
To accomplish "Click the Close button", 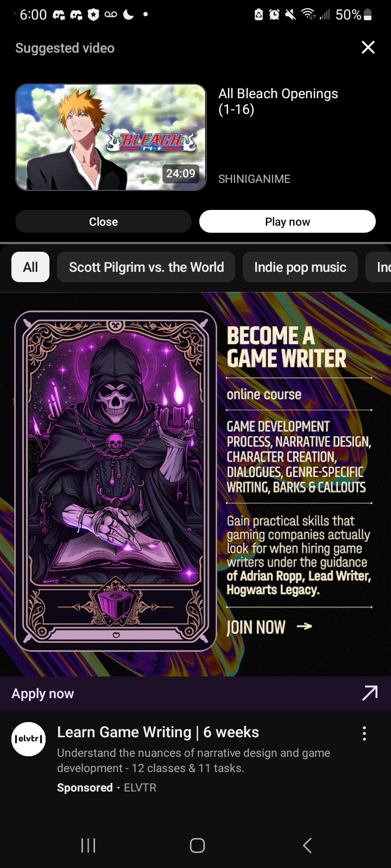I will [103, 221].
